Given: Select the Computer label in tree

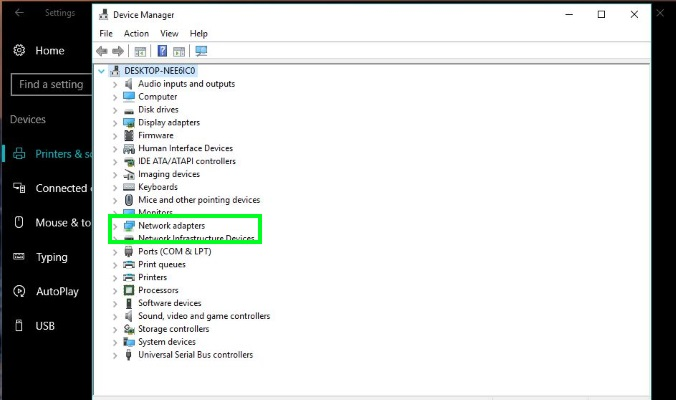Looking at the screenshot, I should click(157, 97).
